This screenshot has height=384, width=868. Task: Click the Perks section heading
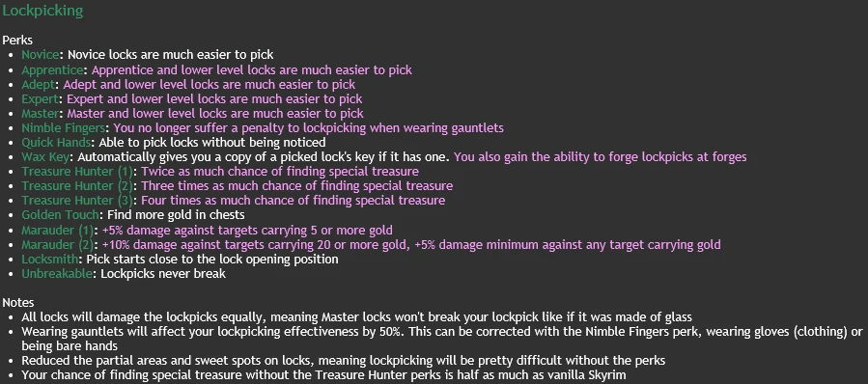click(x=17, y=41)
